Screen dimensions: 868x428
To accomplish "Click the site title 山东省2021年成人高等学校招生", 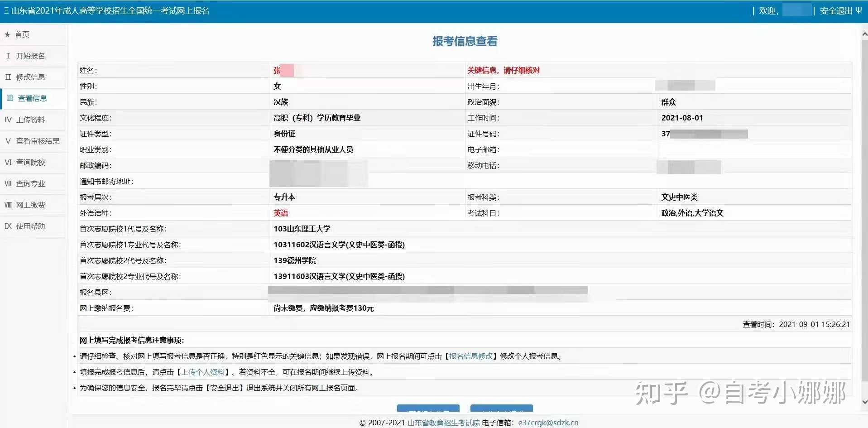I will click(x=110, y=11).
